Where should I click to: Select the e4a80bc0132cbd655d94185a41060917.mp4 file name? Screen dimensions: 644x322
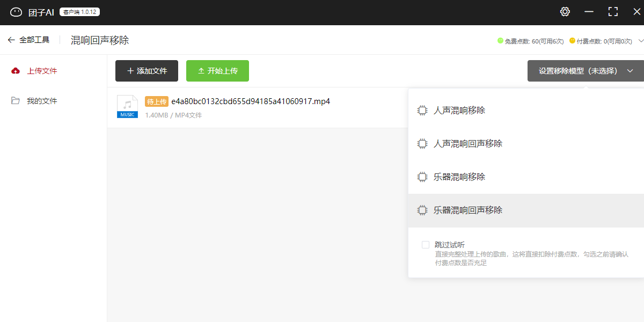pyautogui.click(x=251, y=101)
